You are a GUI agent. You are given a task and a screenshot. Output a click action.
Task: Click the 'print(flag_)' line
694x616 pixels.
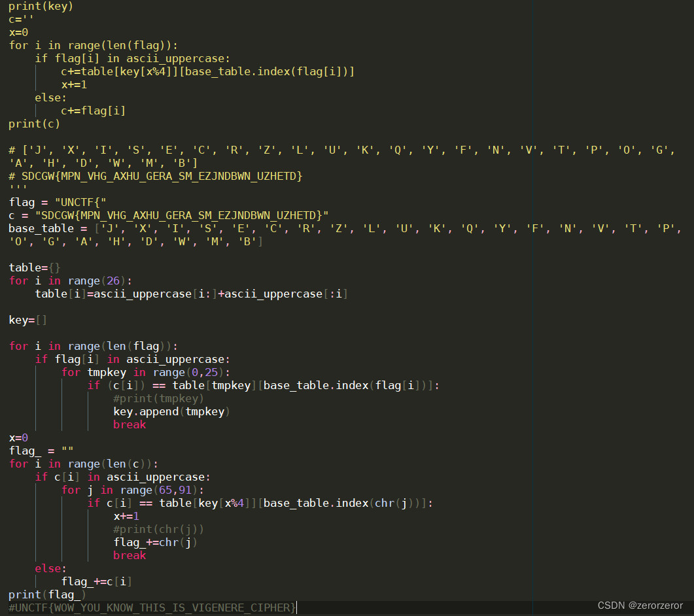click(47, 595)
